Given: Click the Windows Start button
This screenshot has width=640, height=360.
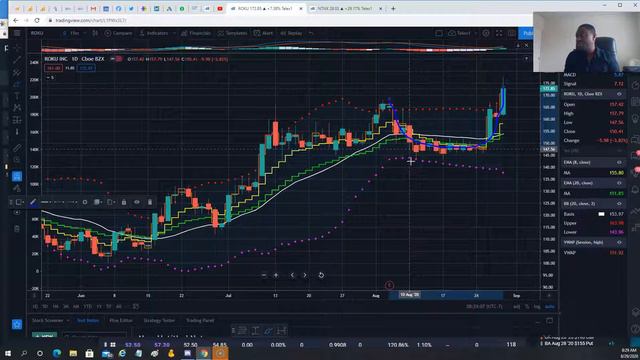Looking at the screenshot, I should [8, 353].
